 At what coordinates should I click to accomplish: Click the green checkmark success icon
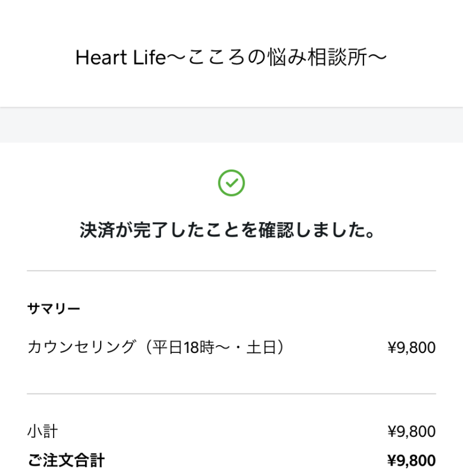tap(231, 183)
